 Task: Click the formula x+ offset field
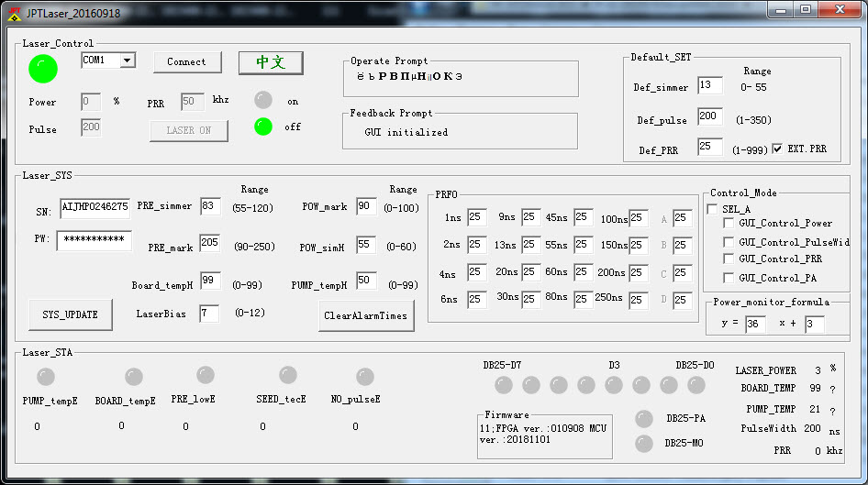(814, 324)
